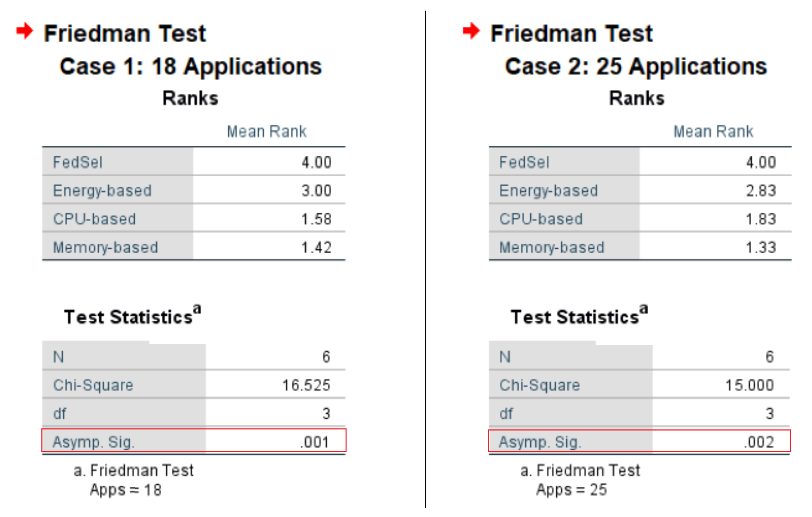This screenshot has width=812, height=517.
Task: Click Mean Rank column header in Case 1
Action: coord(267,132)
